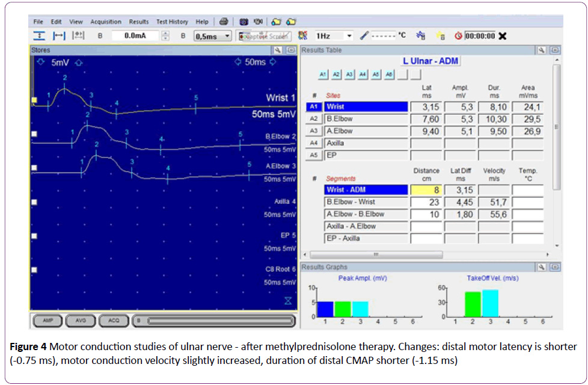Screen dimensions: 588x385
Task: Click the colorful icon left of 1Hz
Action: pyautogui.click(x=302, y=35)
